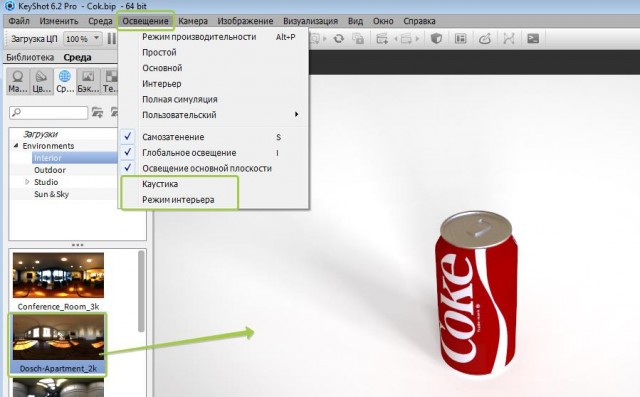This screenshot has width=640, height=397.
Task: Open the Изображение menu
Action: pos(245,21)
